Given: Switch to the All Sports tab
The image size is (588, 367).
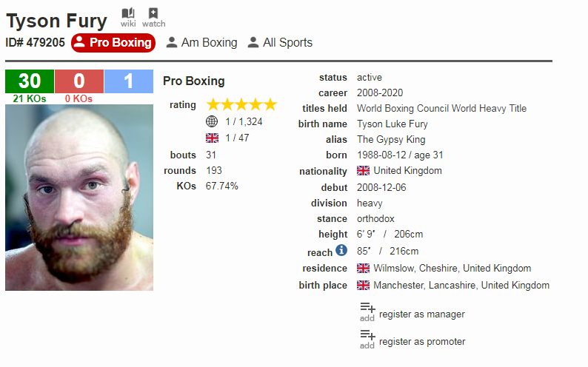Looking at the screenshot, I should pos(280,43).
